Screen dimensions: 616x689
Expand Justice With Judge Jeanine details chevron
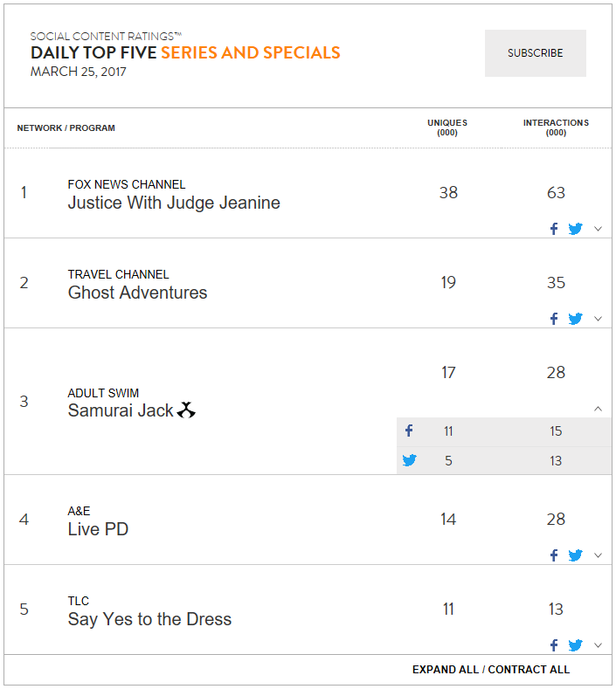598,229
